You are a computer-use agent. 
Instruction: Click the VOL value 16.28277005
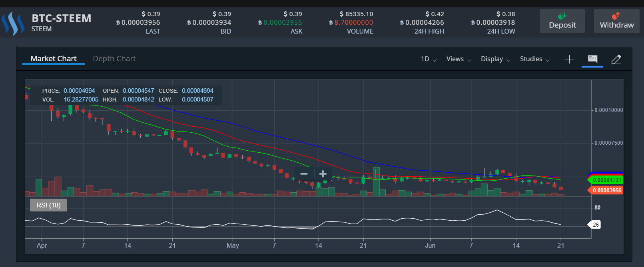coord(81,100)
